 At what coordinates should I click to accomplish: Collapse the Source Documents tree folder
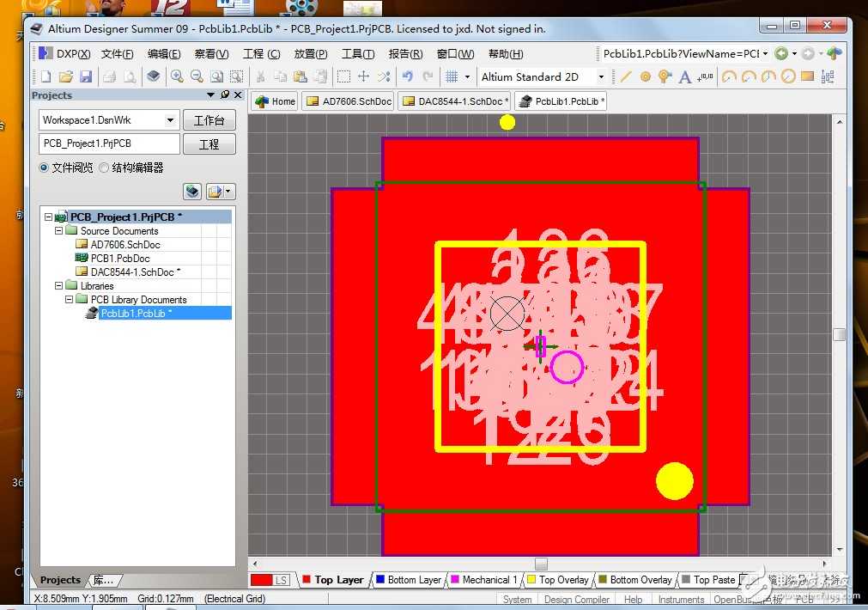59,231
